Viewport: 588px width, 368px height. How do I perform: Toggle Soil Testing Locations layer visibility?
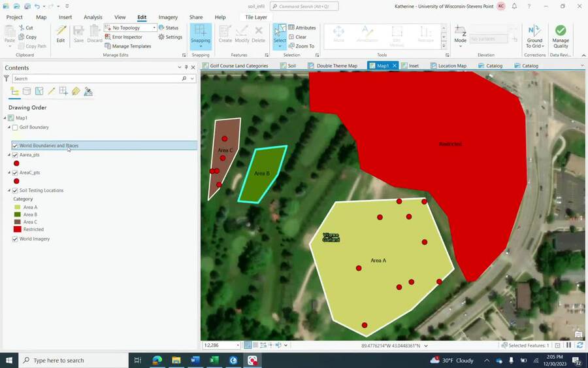15,191
